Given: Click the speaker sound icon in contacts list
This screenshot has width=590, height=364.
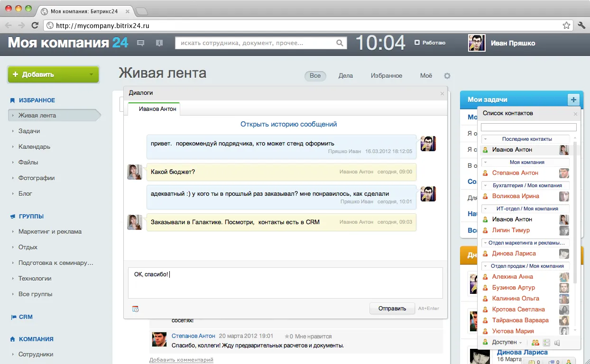Looking at the screenshot, I should coord(557,343).
